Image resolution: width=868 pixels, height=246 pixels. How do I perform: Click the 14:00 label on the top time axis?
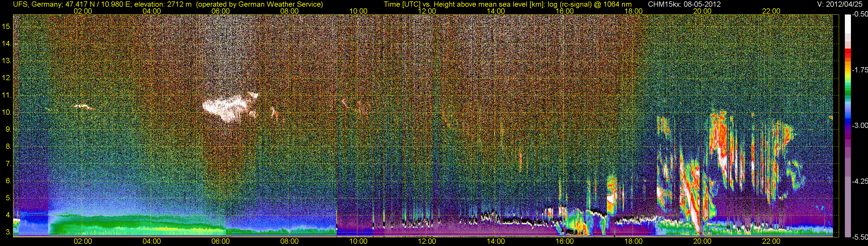pyautogui.click(x=496, y=11)
